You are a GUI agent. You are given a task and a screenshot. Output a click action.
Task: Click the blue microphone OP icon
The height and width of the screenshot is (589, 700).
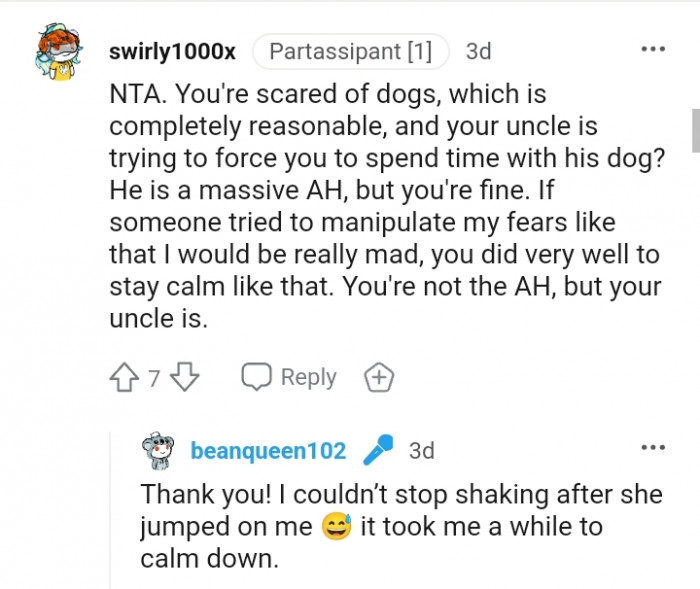[x=379, y=451]
